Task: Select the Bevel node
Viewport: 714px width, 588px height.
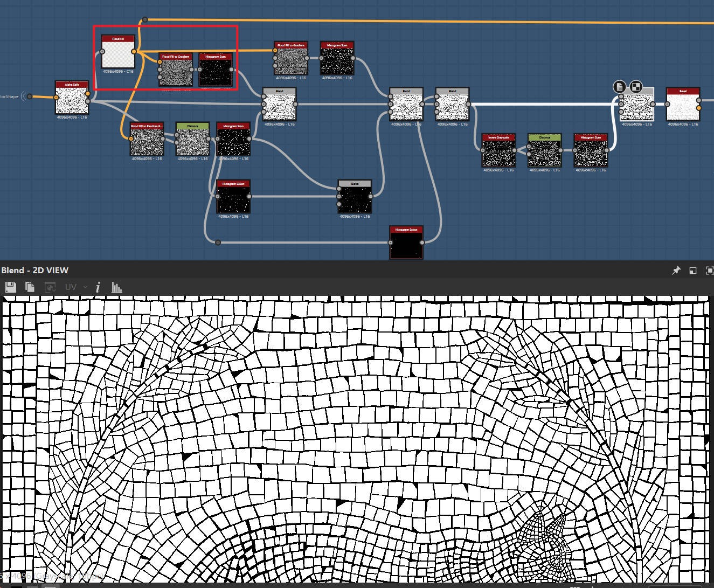Action: click(x=683, y=107)
